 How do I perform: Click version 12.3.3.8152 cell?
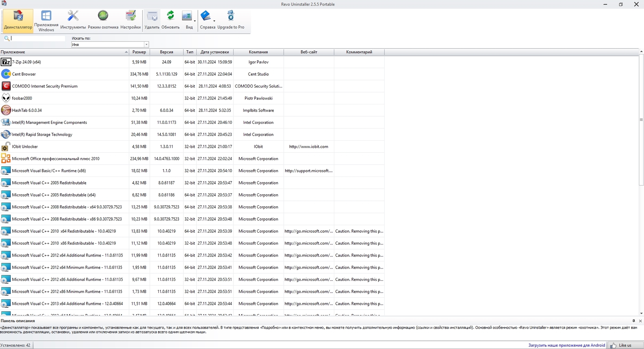[167, 86]
